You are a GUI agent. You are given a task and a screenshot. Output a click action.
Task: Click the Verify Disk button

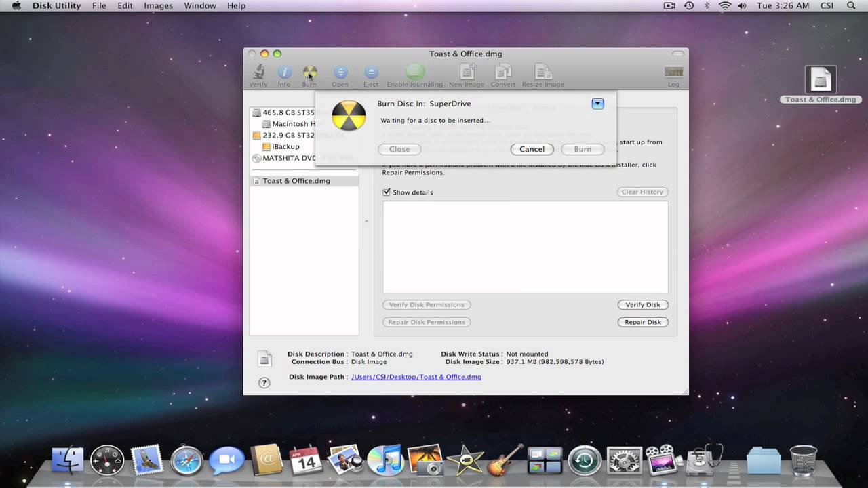click(643, 305)
